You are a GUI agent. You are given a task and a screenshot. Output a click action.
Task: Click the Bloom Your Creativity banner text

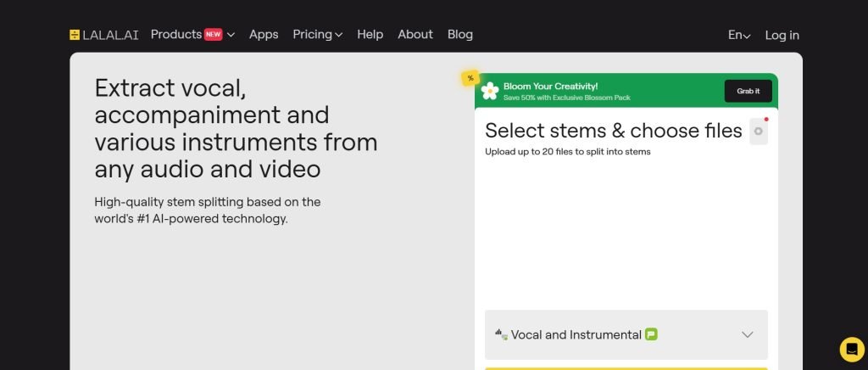(x=550, y=87)
